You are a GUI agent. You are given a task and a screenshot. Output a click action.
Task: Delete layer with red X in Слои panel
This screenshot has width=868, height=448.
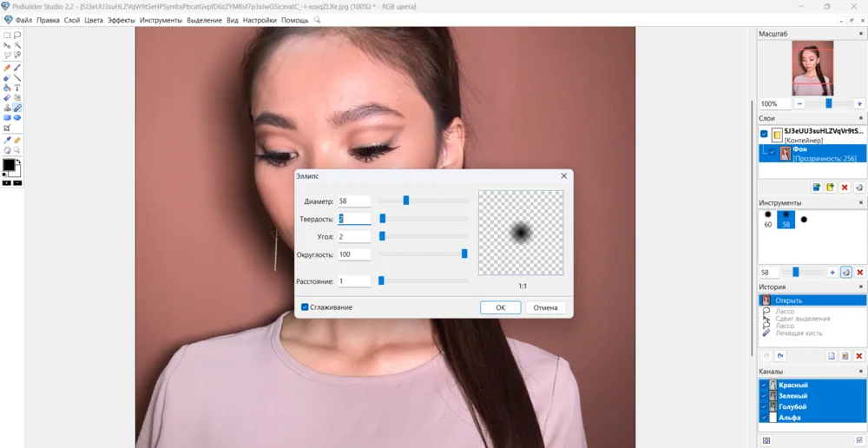coord(845,188)
